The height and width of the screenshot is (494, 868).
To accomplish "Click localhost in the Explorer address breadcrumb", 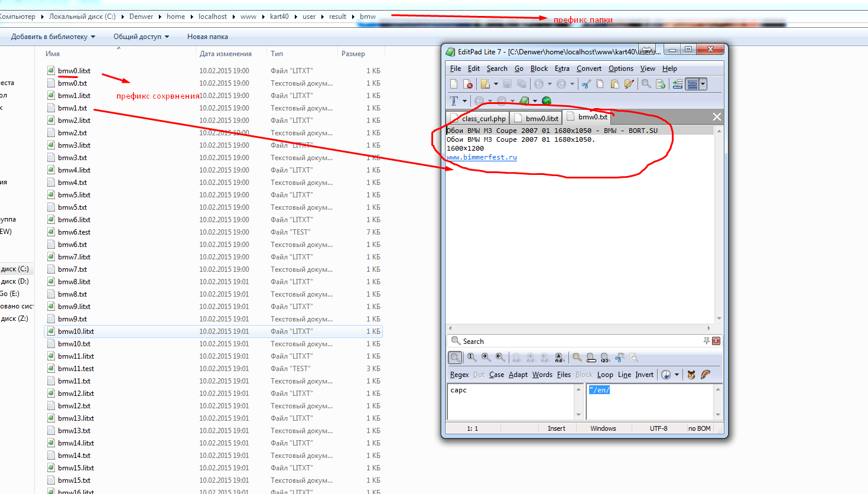I will [213, 17].
